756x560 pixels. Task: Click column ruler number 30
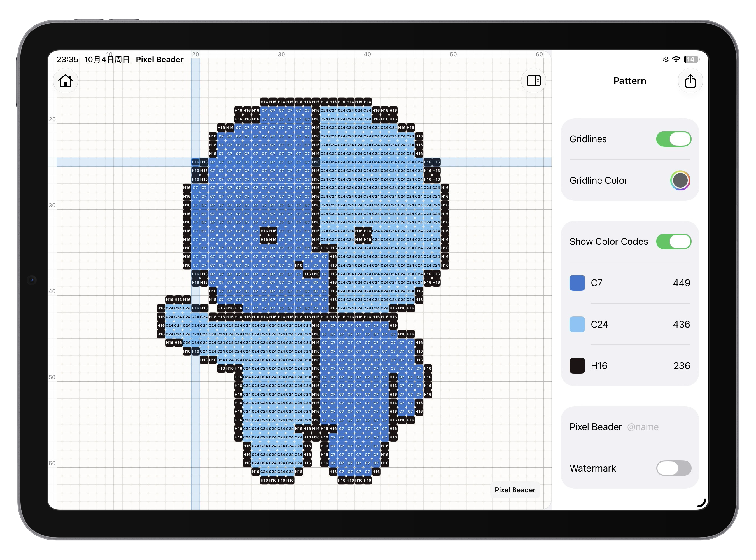point(281,54)
